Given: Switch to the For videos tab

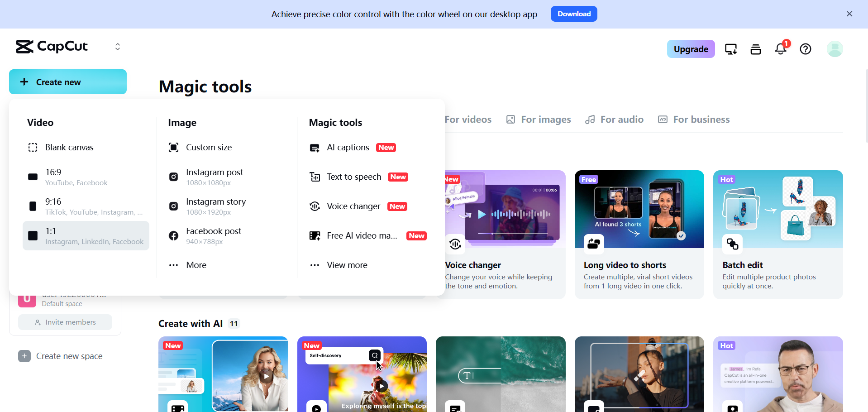Looking at the screenshot, I should pos(468,120).
